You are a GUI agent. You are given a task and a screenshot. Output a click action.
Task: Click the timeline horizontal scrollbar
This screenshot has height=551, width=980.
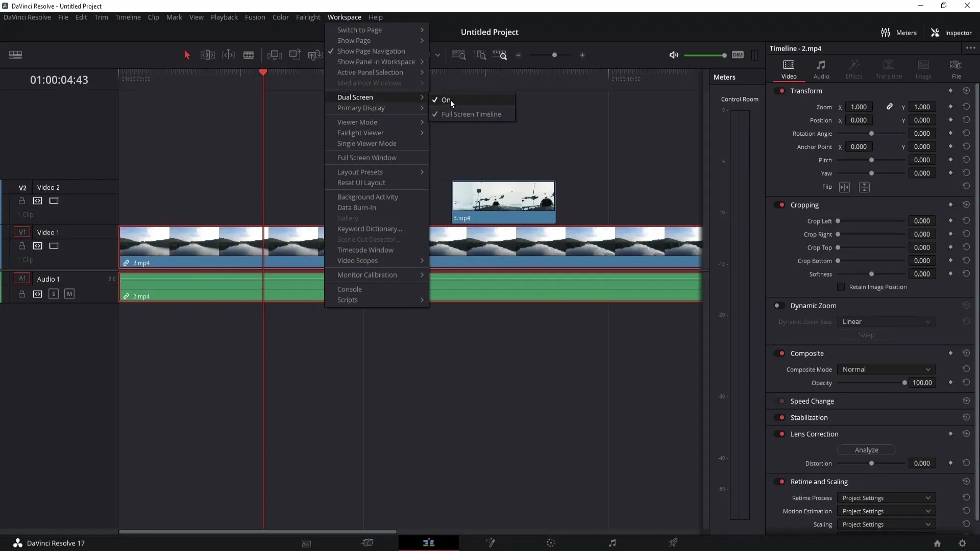258,532
